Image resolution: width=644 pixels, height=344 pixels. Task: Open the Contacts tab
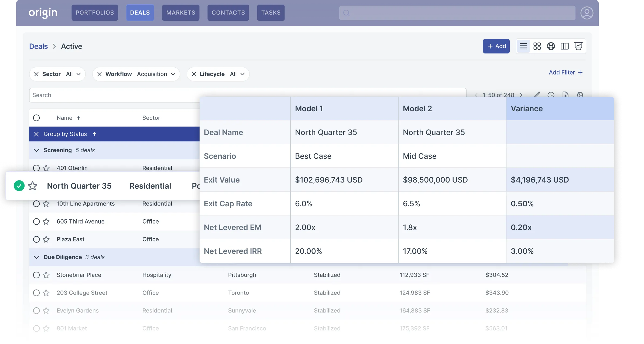pyautogui.click(x=228, y=13)
